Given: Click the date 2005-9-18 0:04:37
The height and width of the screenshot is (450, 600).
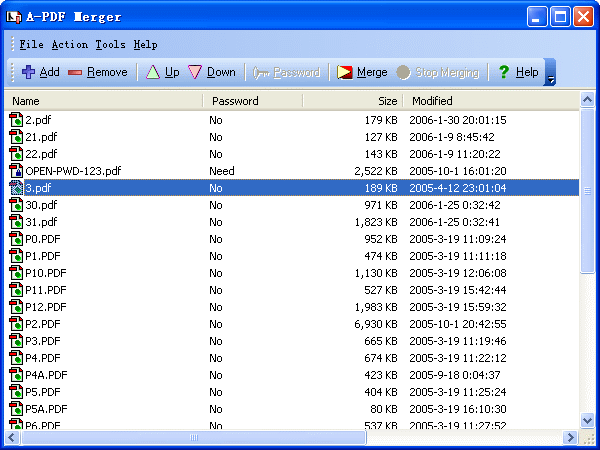Looking at the screenshot, I should pos(455,375).
